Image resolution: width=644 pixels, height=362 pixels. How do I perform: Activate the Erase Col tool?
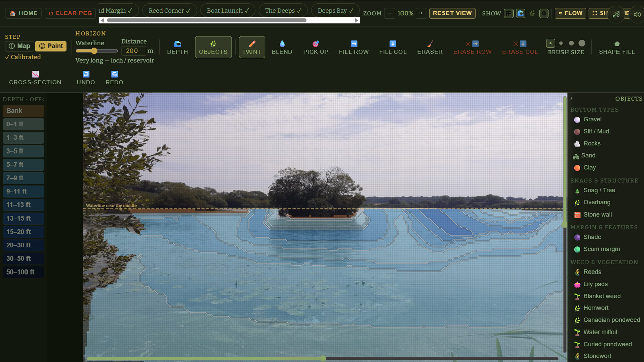520,47
